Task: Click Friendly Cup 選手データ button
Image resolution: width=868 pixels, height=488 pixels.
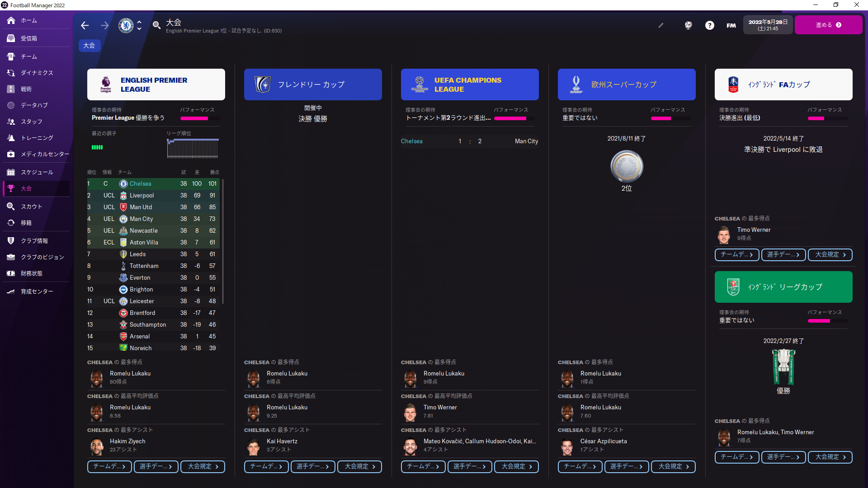Action: pos(313,467)
